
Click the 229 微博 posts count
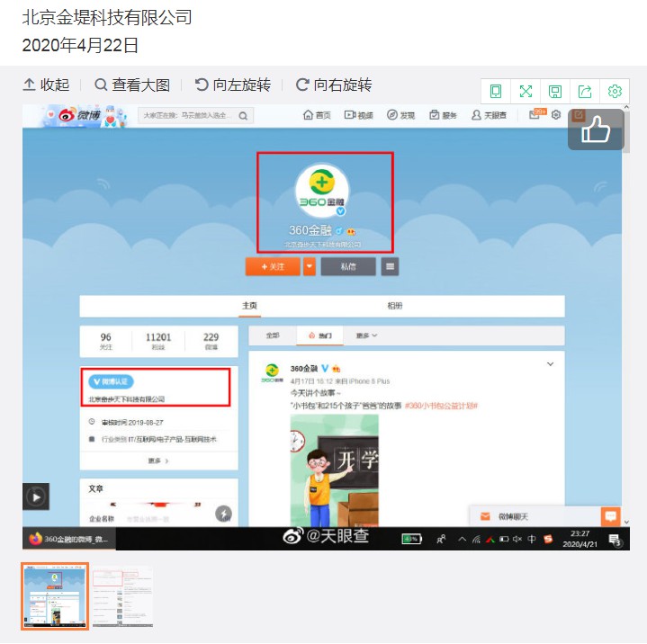tap(211, 341)
